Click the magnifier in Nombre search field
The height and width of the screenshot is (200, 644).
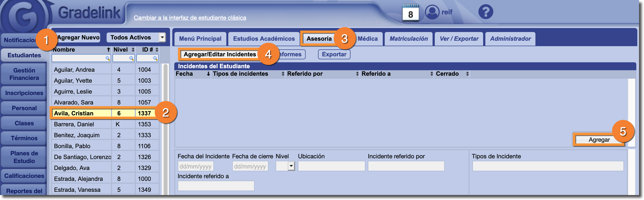[108, 58]
